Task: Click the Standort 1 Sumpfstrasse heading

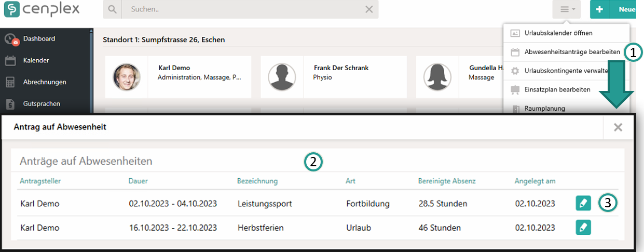Action: 163,39
